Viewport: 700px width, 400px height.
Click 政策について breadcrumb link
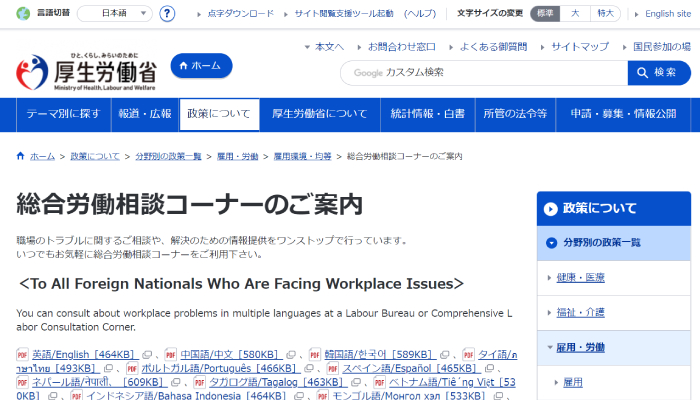[95, 156]
